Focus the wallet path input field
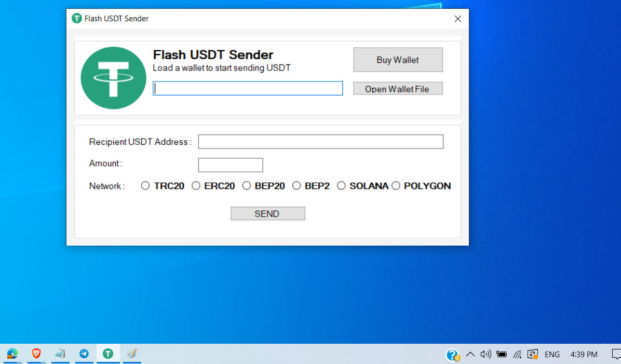The height and width of the screenshot is (364, 621). click(x=248, y=88)
